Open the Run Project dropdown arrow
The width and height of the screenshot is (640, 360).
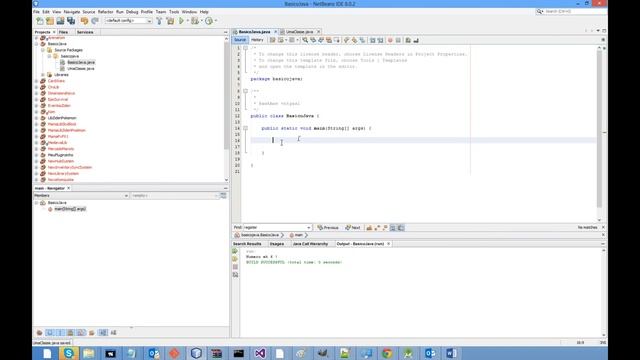187,21
